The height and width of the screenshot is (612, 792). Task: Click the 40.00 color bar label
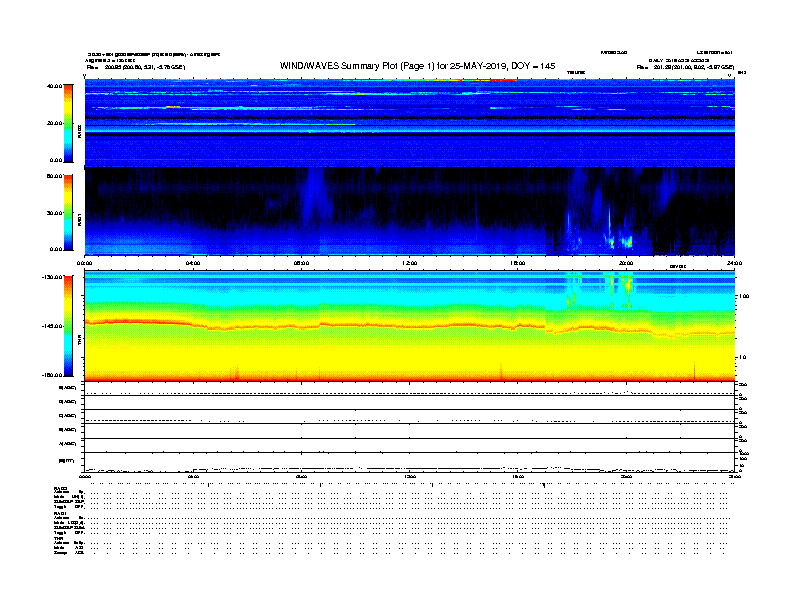click(54, 86)
